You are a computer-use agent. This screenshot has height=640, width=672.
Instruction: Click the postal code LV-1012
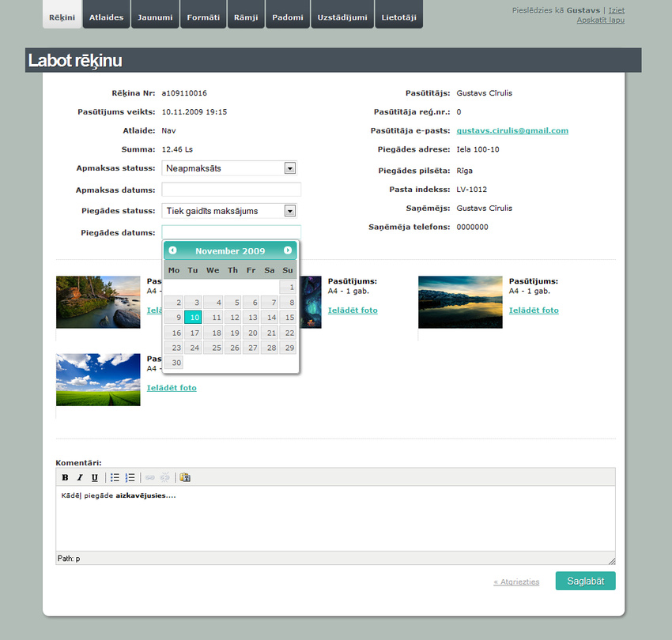(471, 190)
